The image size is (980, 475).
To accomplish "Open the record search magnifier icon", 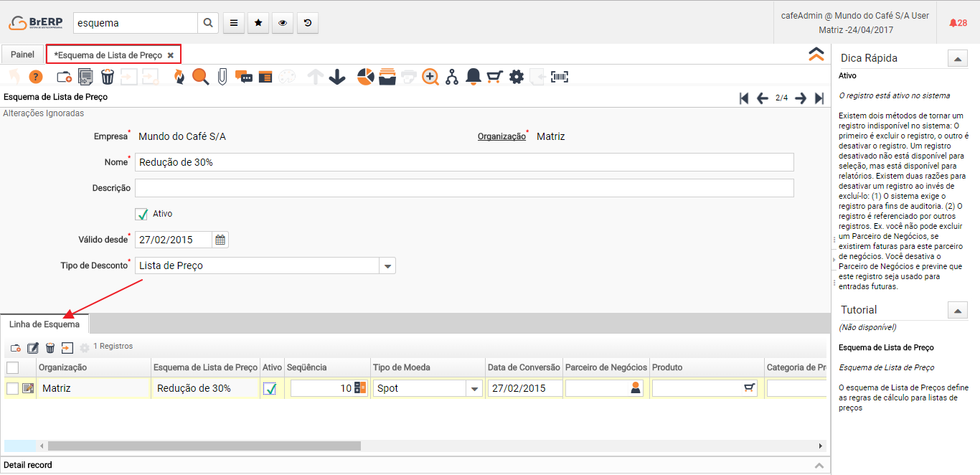I will (200, 77).
